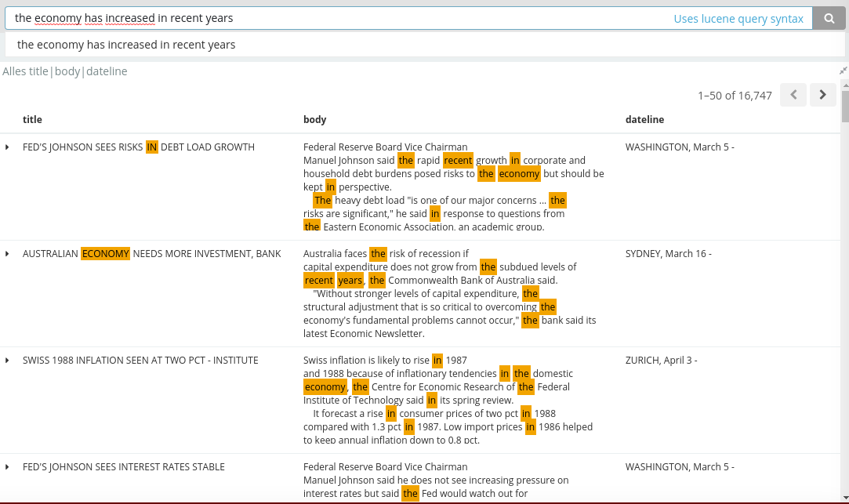Click the 'body' column header
The height and width of the screenshot is (504, 849).
pos(314,120)
